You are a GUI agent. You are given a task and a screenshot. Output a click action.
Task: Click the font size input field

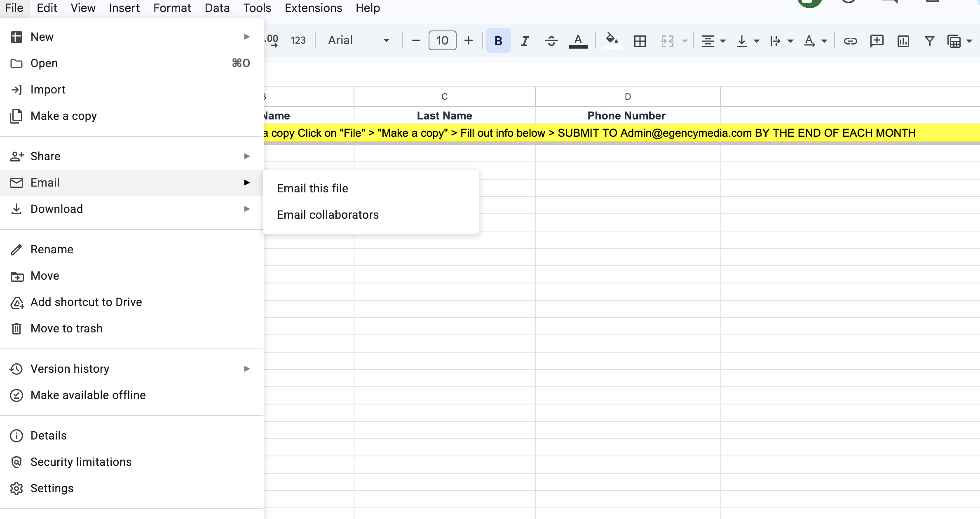click(442, 40)
